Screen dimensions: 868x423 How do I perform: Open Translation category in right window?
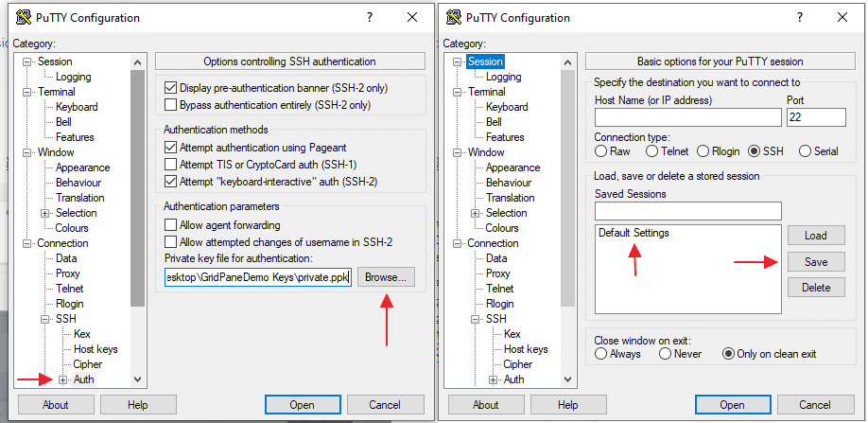pos(510,198)
